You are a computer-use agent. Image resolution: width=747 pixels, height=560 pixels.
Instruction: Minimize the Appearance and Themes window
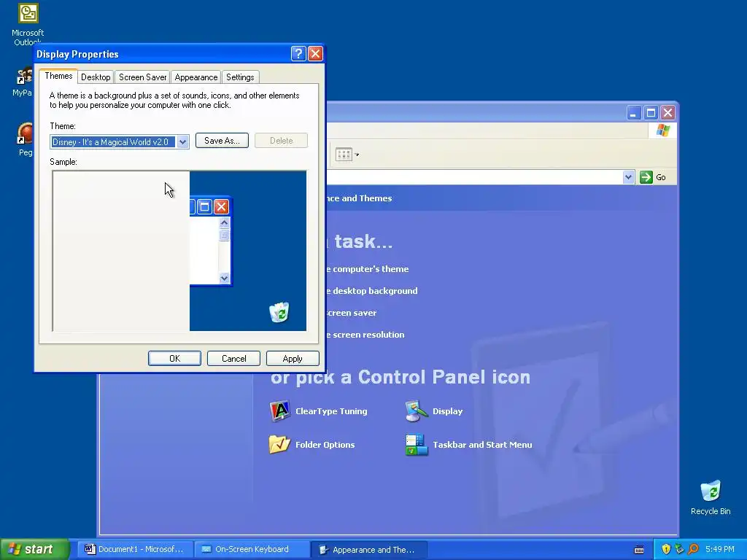(634, 113)
